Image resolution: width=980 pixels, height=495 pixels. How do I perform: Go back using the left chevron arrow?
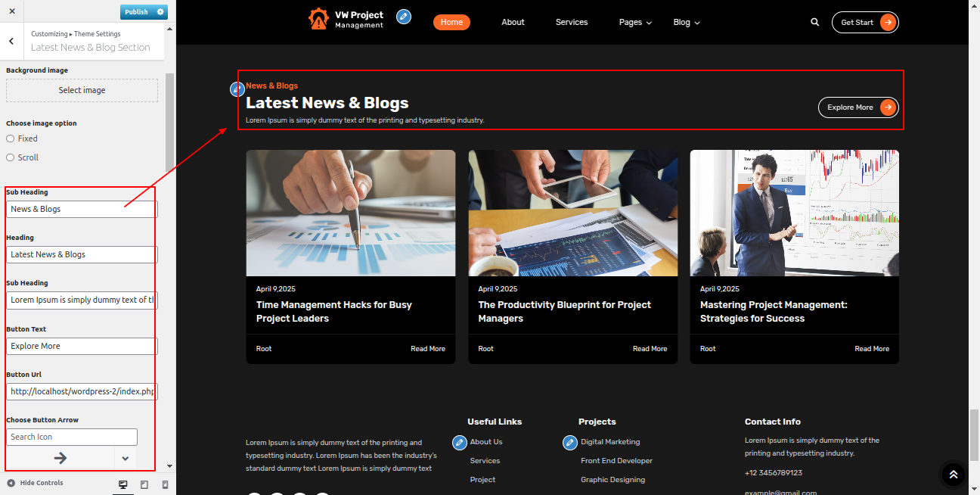click(11, 42)
